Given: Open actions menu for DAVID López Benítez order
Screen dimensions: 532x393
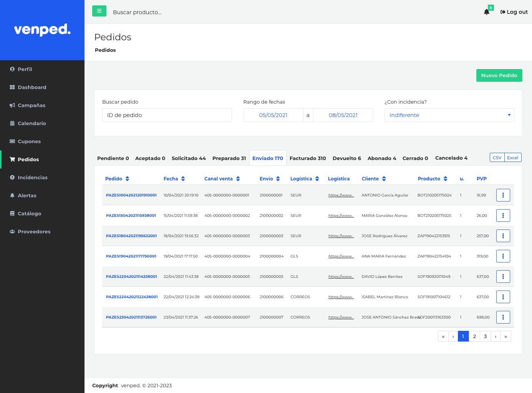Looking at the screenshot, I should coord(503,276).
